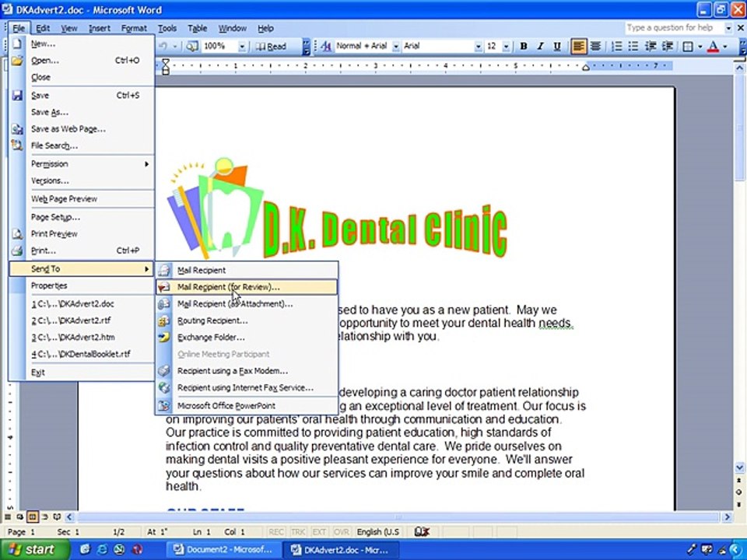Click the Decrease Indent icon

(x=651, y=46)
